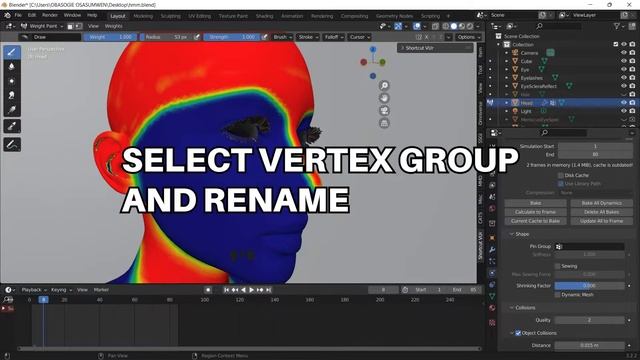Screen dimensions: 640x360
Task: Toggle X-ray view icon in header
Action: click(436, 26)
